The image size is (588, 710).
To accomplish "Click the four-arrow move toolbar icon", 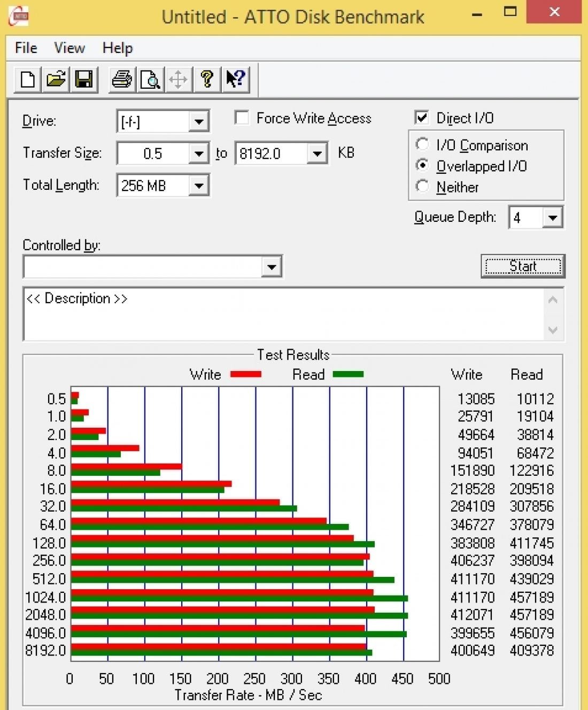I will pyautogui.click(x=178, y=80).
